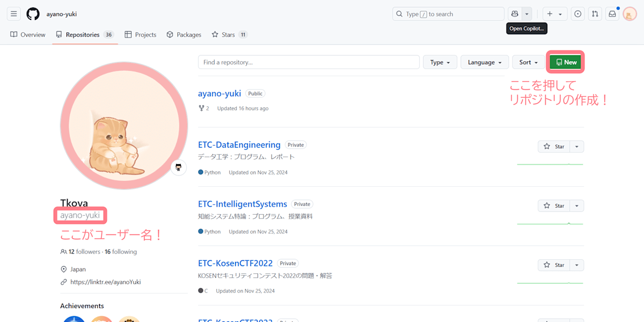The height and width of the screenshot is (322, 644).
Task: Open the Issues icon in the header
Action: [577, 14]
